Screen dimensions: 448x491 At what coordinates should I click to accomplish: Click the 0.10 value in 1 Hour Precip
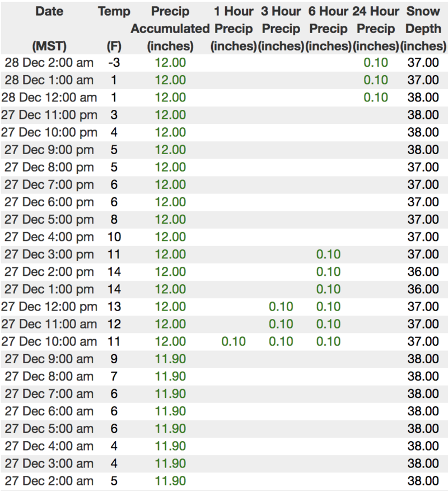pyautogui.click(x=233, y=341)
